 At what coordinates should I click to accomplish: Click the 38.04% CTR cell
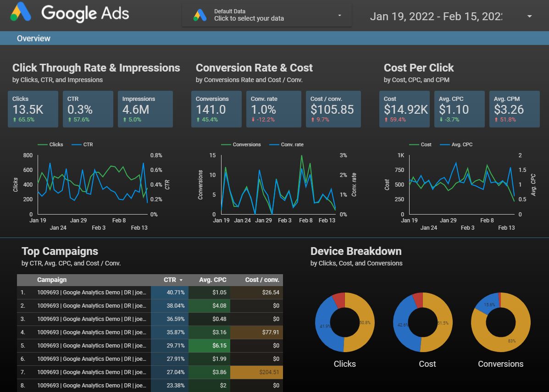pyautogui.click(x=170, y=305)
